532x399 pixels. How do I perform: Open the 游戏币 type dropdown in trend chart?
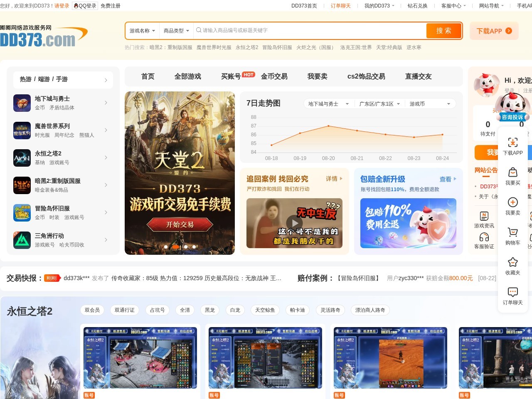tap(430, 104)
